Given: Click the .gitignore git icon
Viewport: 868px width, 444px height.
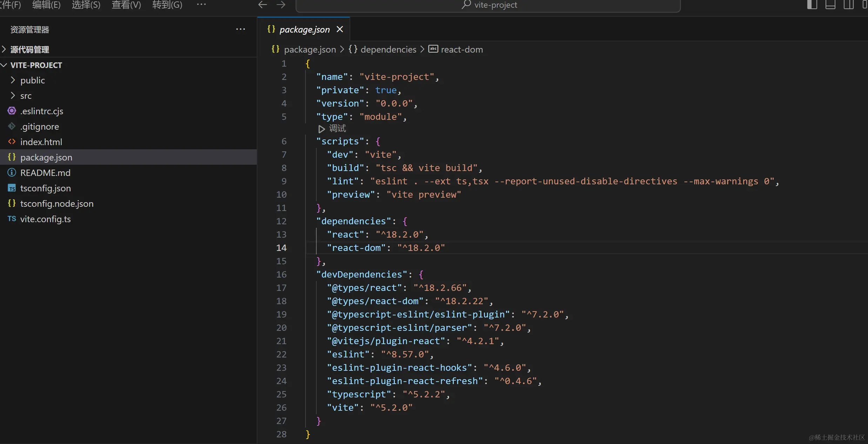Looking at the screenshot, I should (x=12, y=126).
